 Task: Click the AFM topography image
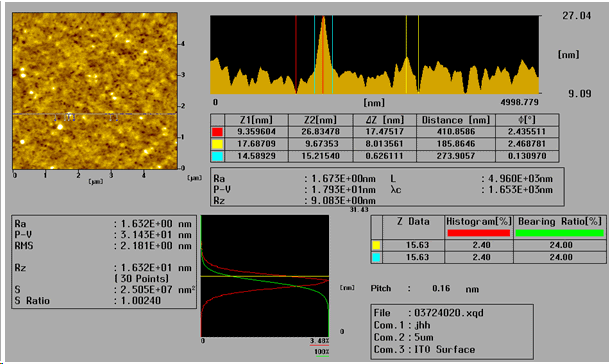click(95, 91)
